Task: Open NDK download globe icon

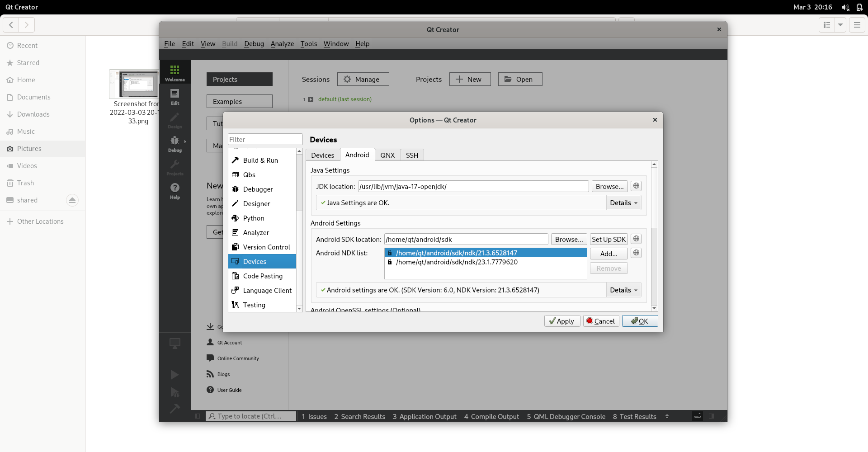Action: tap(636, 253)
